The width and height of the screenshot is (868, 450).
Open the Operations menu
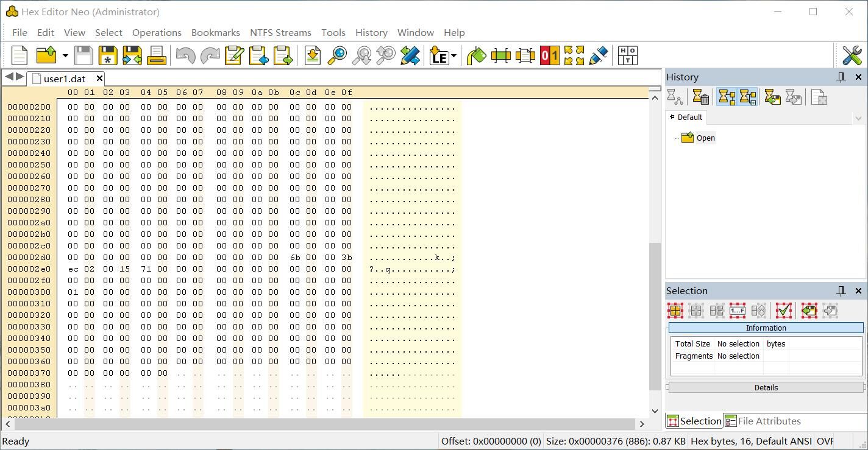tap(157, 32)
